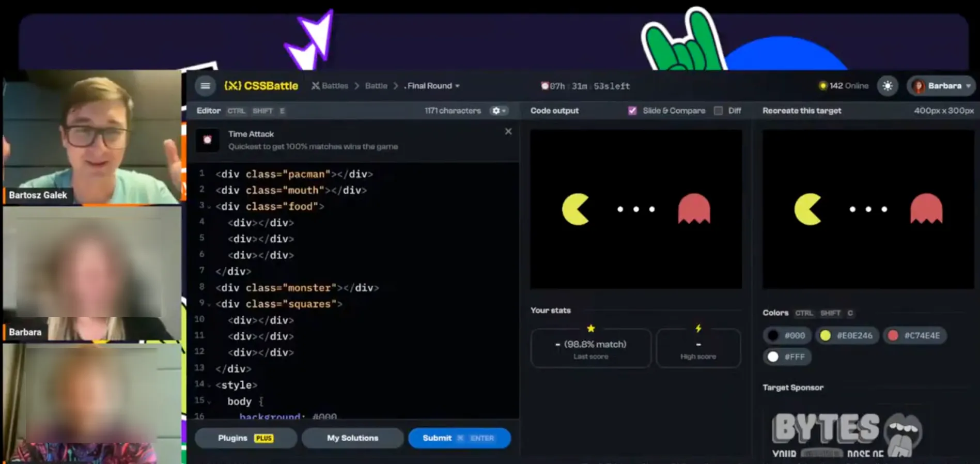This screenshot has width=980, height=464.
Task: Toggle the light/dark theme sun icon
Action: [888, 86]
